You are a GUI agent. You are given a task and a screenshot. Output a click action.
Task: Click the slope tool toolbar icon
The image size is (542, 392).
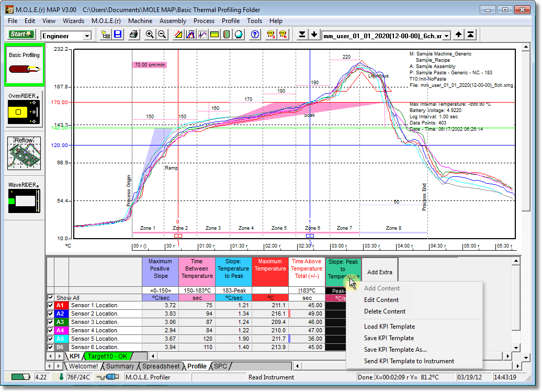(178, 35)
